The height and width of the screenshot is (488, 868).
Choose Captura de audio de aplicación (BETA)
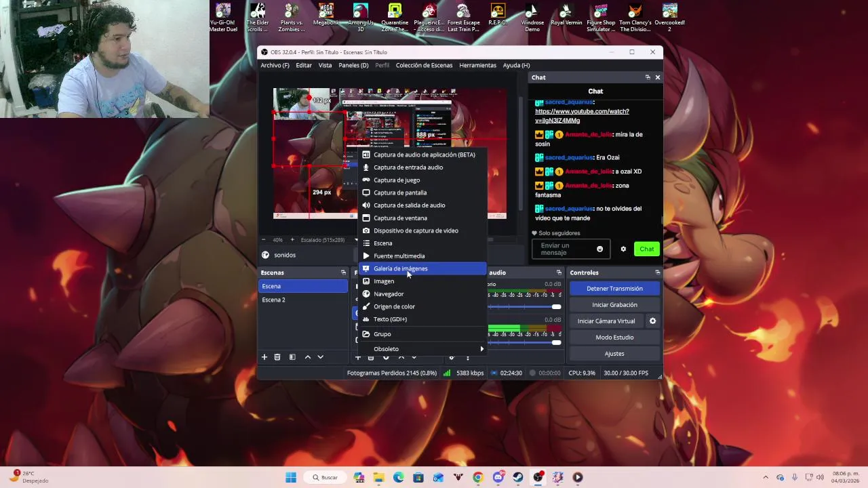422,155
